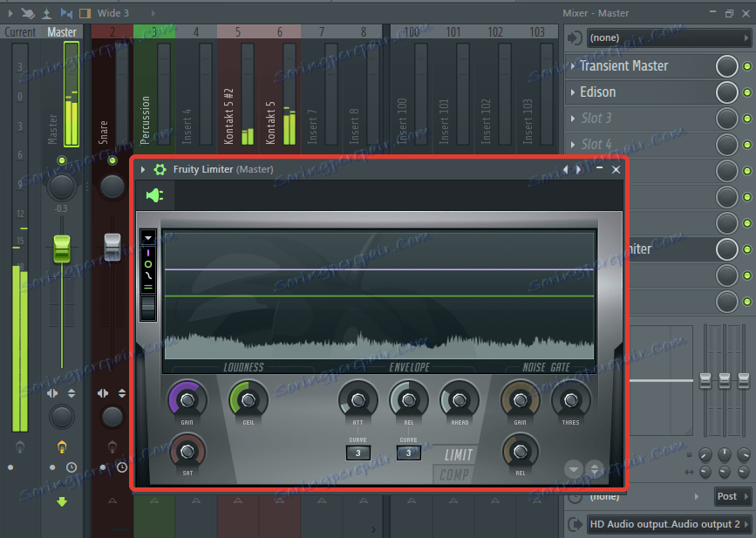Open the Post dropdown
The height and width of the screenshot is (538, 756).
point(732,496)
